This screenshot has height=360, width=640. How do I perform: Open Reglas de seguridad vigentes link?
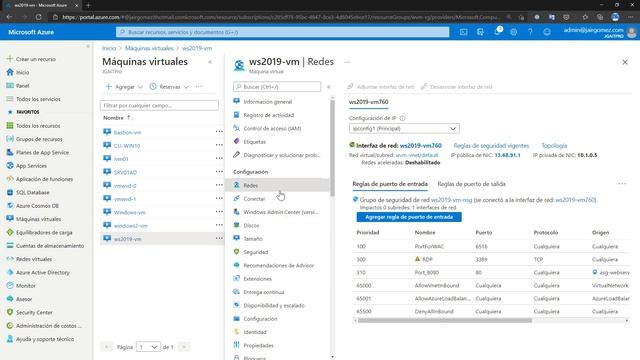click(491, 145)
